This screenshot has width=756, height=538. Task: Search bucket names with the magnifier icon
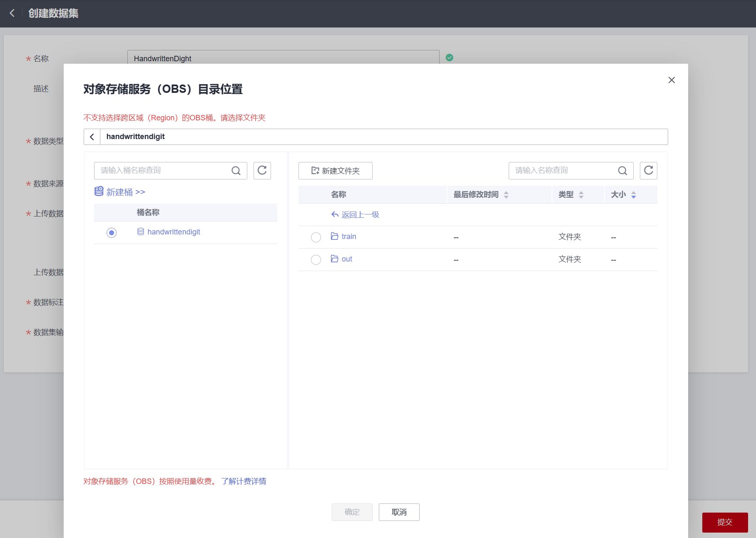[236, 171]
